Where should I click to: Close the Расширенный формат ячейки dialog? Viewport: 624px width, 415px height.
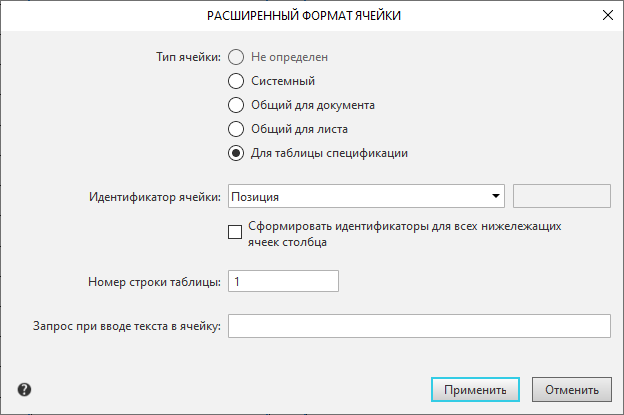pyautogui.click(x=607, y=15)
